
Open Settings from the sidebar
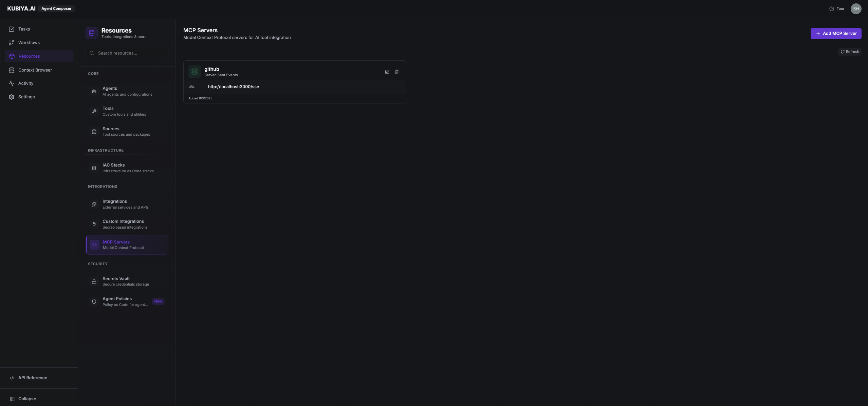(39, 97)
